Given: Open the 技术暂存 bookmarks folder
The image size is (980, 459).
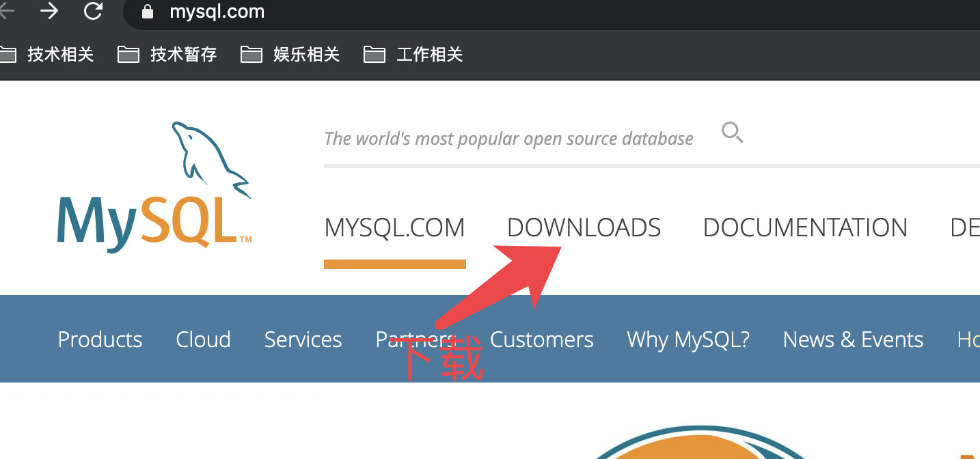Looking at the screenshot, I should point(167,55).
